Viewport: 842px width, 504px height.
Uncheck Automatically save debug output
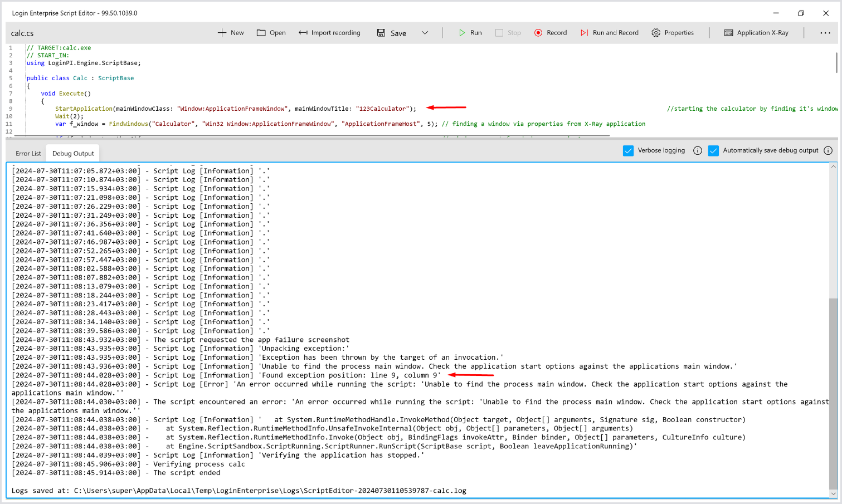713,150
